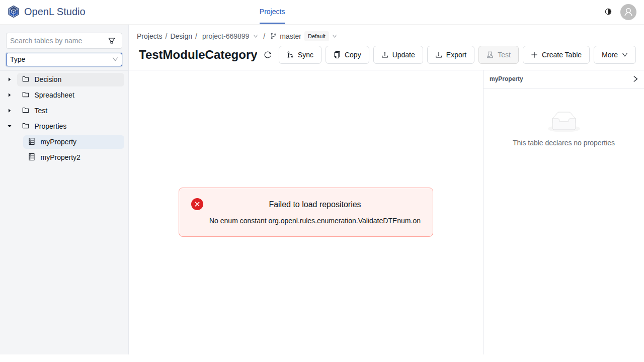Focus the Search tables by name field

pos(56,41)
